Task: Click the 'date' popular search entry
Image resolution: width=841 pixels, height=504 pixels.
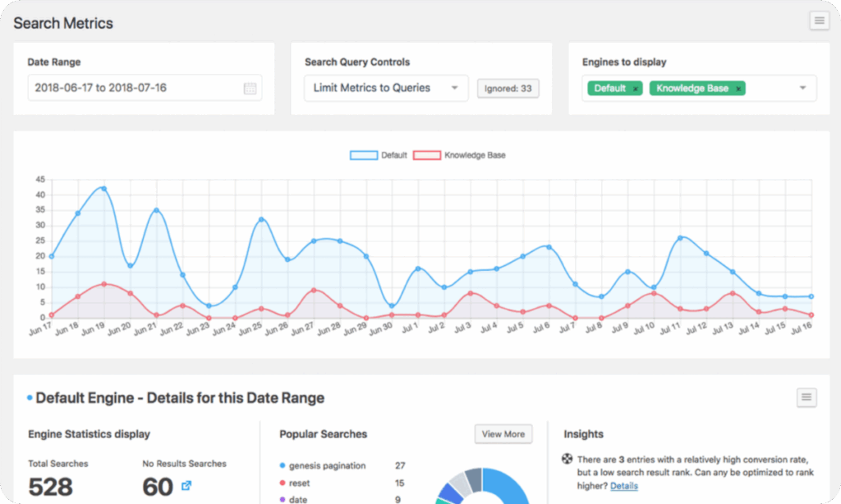Action: (298, 500)
